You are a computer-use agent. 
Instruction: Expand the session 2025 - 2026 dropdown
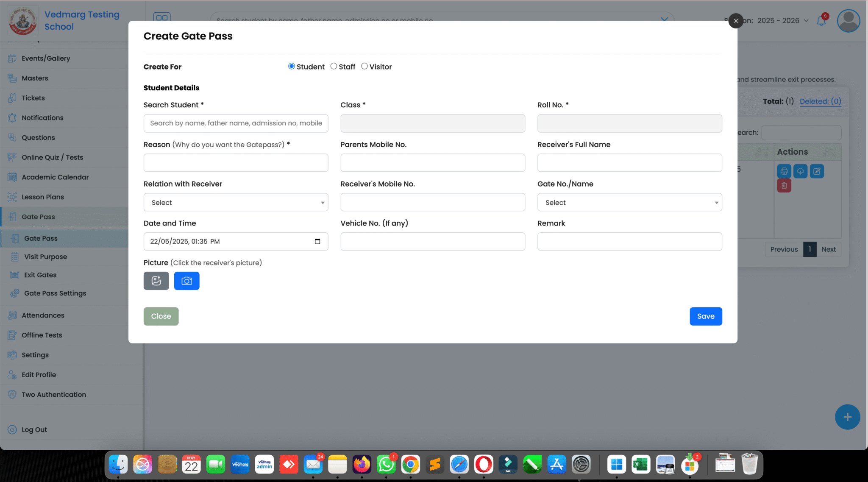783,20
